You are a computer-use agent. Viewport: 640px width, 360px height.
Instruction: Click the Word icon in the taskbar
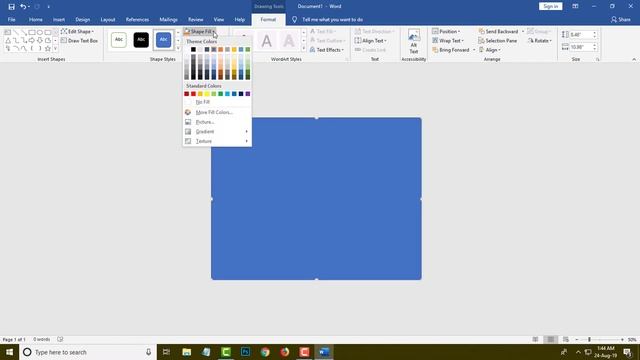tap(324, 352)
